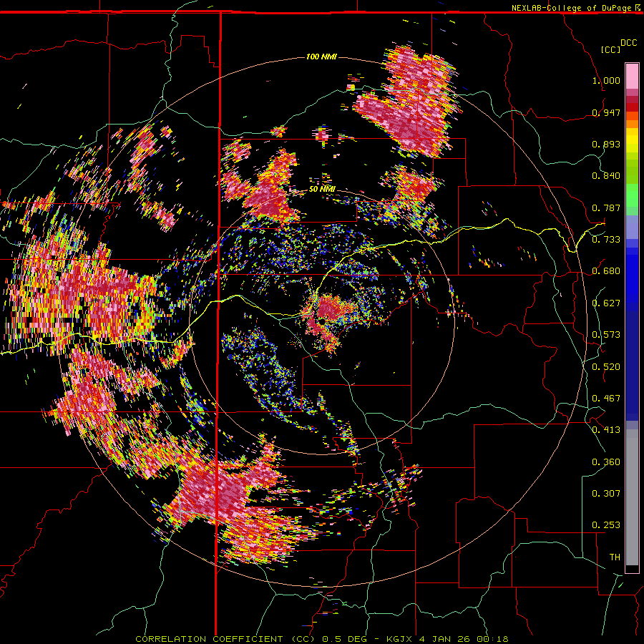Click the 0.840 value on the color scale

[606, 176]
